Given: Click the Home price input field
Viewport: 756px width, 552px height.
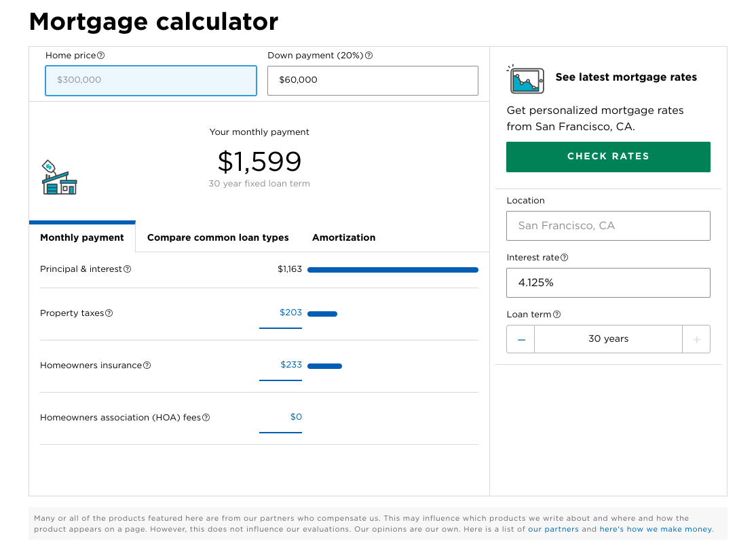Looking at the screenshot, I should click(x=151, y=80).
